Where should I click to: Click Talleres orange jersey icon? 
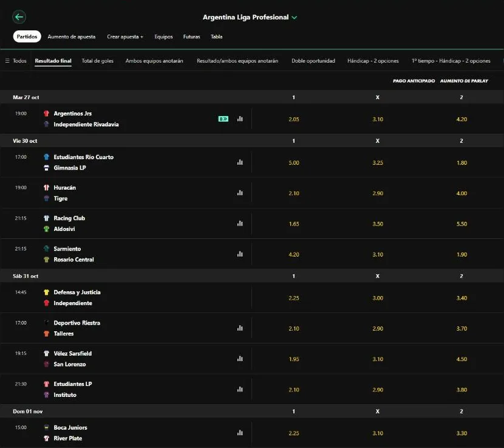point(46,334)
